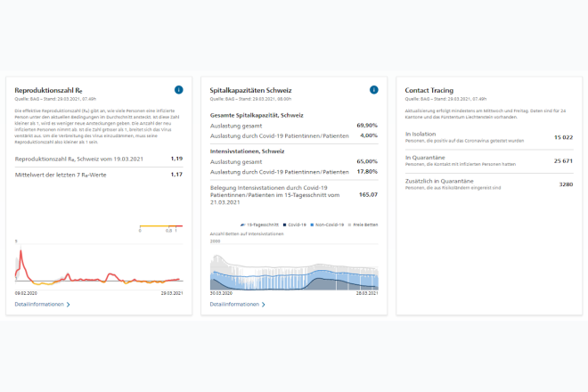The height and width of the screenshot is (392, 588).
Task: Click the 'In Isolation' row label
Action: tap(421, 134)
